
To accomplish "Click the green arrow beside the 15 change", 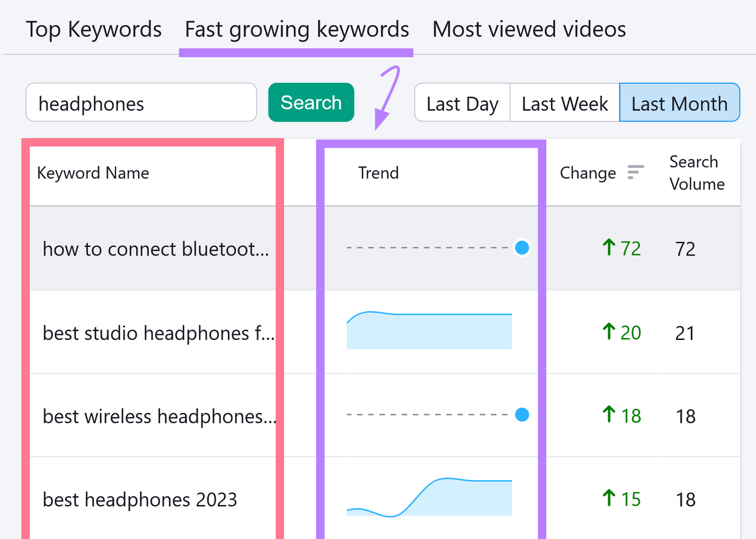I will [609, 498].
